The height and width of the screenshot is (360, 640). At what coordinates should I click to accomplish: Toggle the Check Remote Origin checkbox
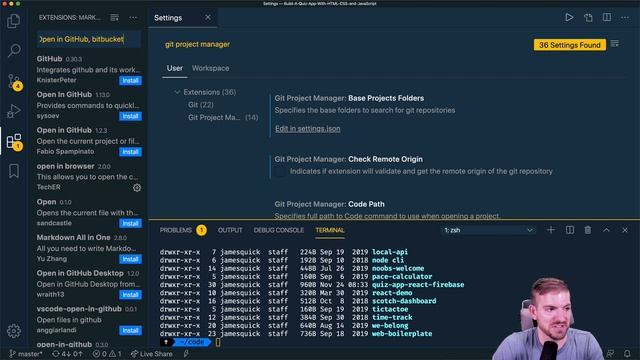280,172
